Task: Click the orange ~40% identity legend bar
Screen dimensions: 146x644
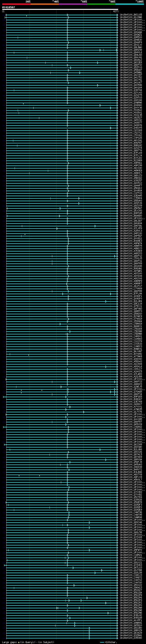Action: [45, 4]
